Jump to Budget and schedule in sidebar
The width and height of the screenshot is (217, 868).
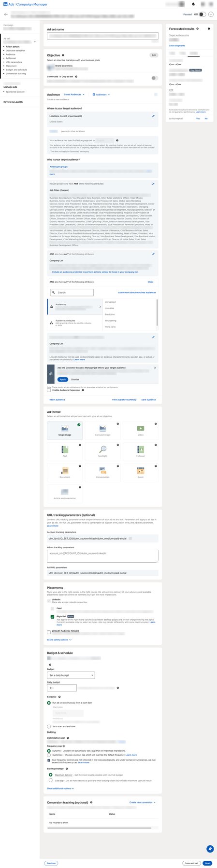[x=16, y=70]
